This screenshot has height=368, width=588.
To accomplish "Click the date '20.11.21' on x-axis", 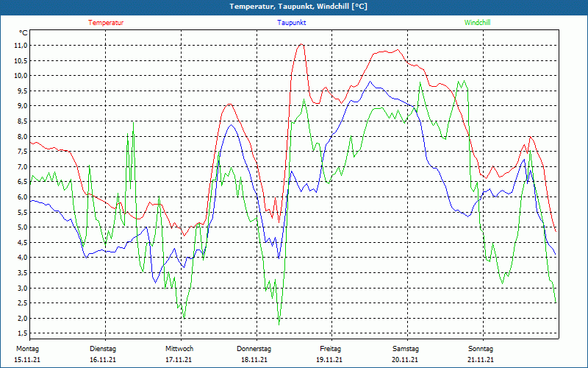I will 405,360.
